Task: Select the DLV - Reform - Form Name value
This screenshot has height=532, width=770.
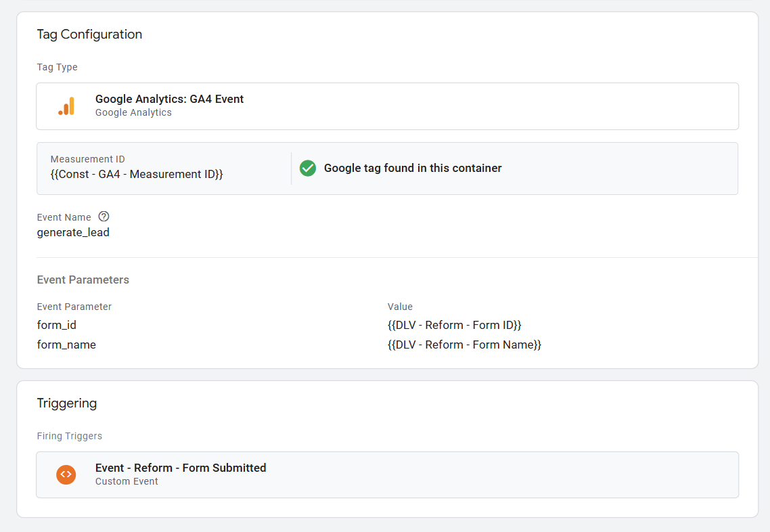Action: 464,345
